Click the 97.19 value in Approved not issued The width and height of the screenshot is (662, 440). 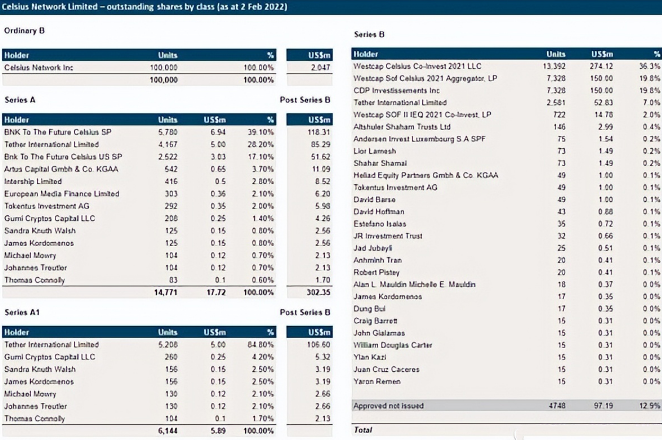pos(603,406)
